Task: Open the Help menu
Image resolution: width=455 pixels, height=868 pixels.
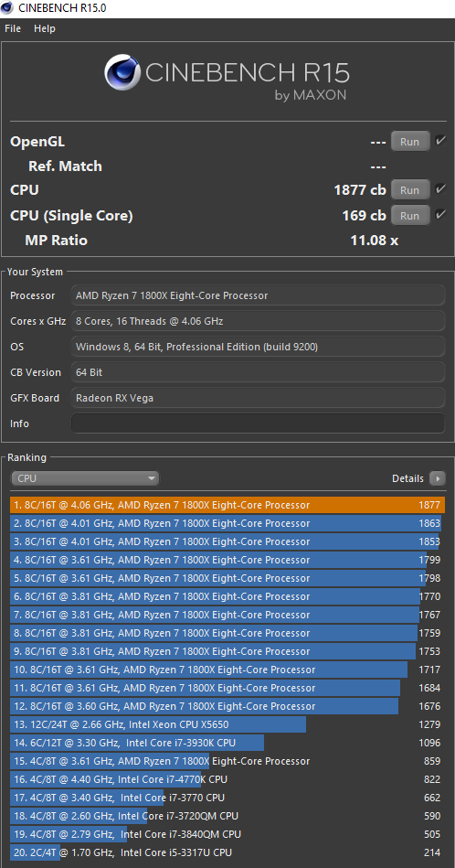Action: pyautogui.click(x=45, y=28)
